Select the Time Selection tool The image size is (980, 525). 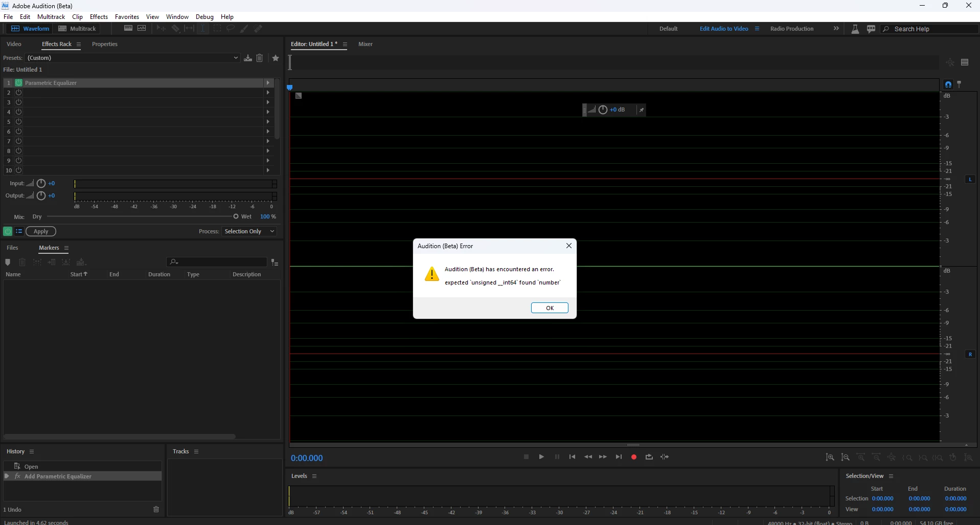[203, 29]
